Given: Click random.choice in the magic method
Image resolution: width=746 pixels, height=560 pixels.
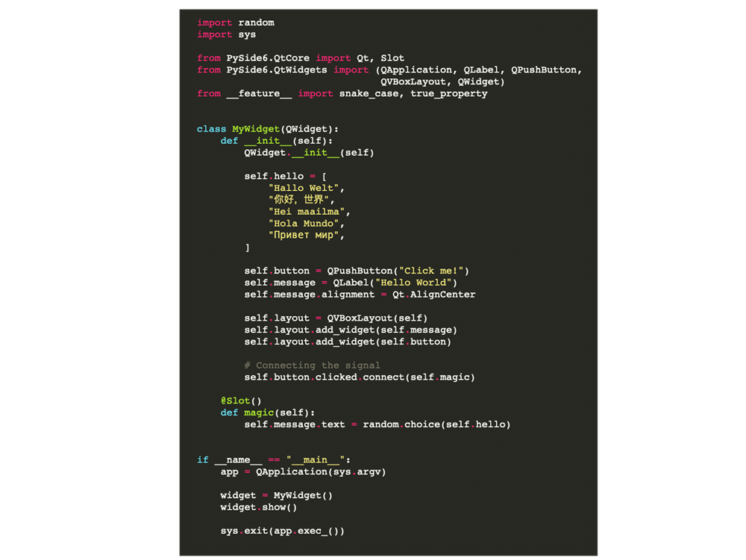Looking at the screenshot, I should pyautogui.click(x=401, y=424).
